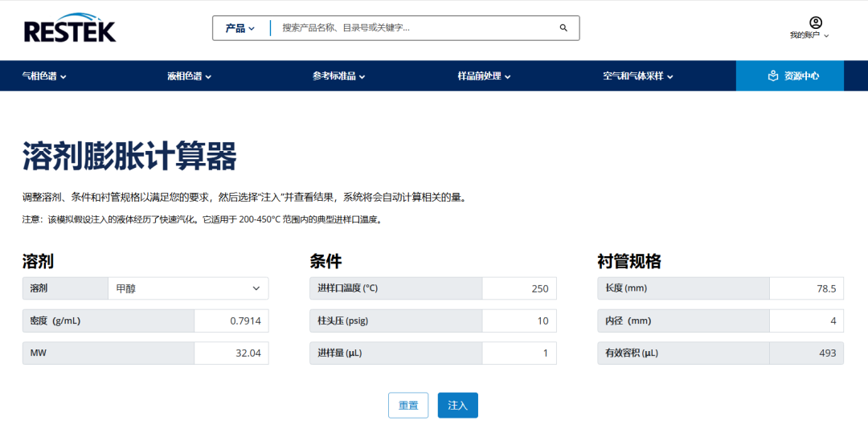
Task: Click the search magnifier icon
Action: 563,27
